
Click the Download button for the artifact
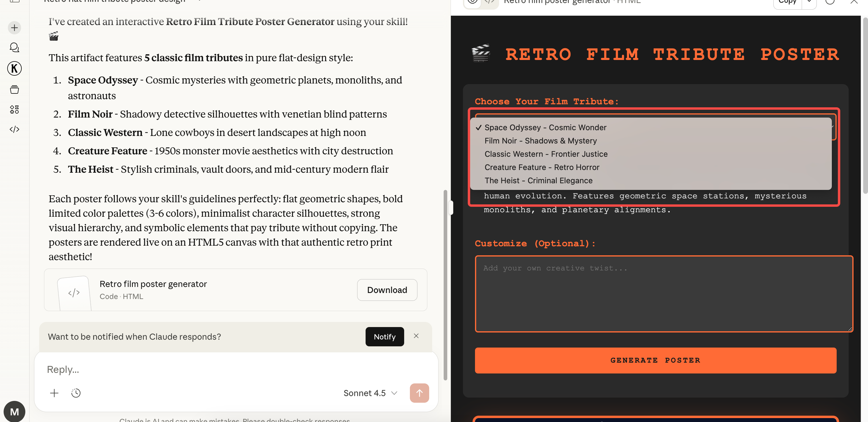pyautogui.click(x=387, y=290)
